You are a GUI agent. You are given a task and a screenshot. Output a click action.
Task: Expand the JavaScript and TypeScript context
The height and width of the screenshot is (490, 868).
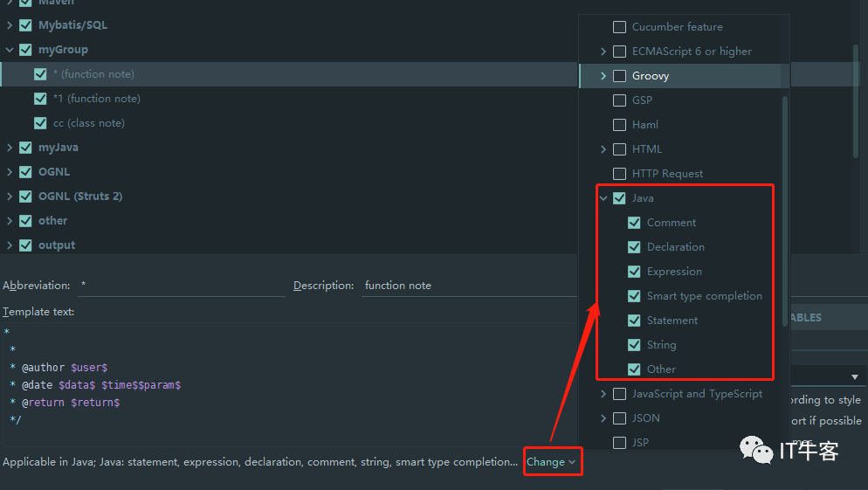point(603,394)
